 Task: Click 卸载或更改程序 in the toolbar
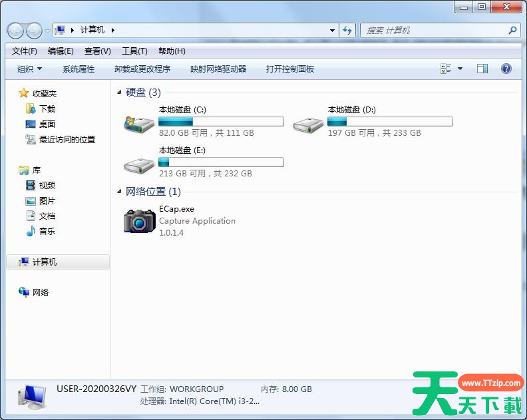(142, 69)
